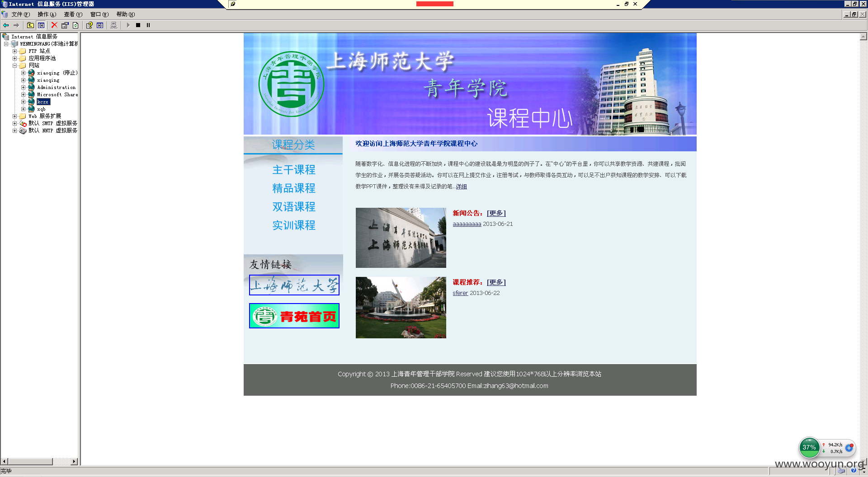This screenshot has width=868, height=477.
Task: Select the kczx site label
Action: (43, 102)
